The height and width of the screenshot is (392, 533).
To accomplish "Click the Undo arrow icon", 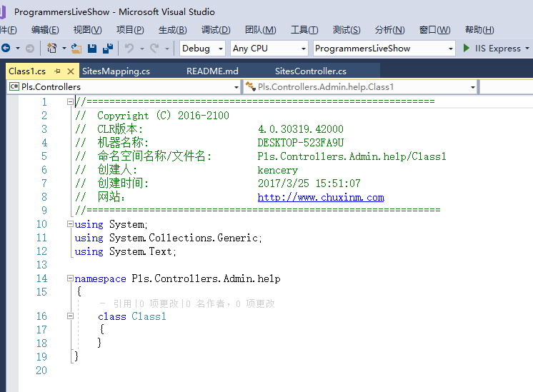I will click(x=129, y=49).
